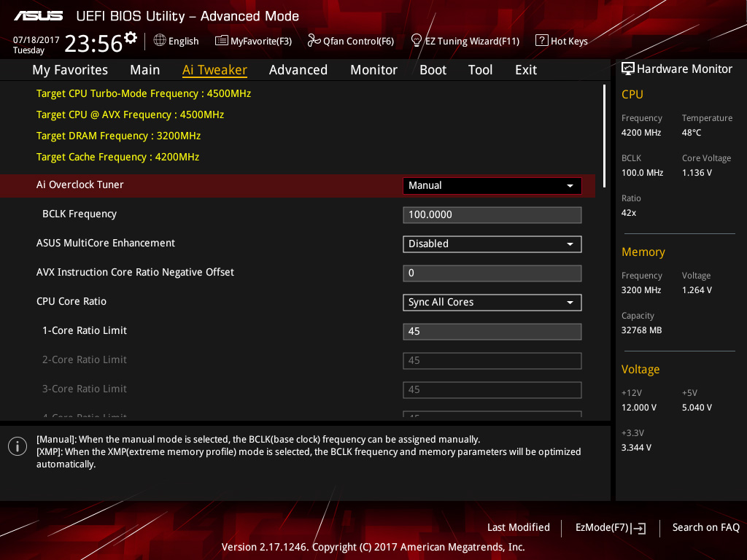Click the info icon in help panel
This screenshot has height=560, width=747.
pyautogui.click(x=18, y=446)
